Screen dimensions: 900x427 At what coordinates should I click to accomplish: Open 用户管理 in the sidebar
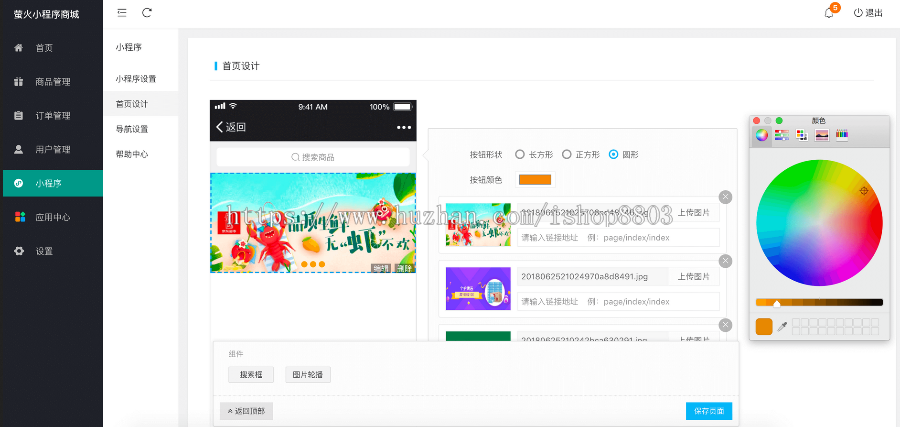[52, 150]
